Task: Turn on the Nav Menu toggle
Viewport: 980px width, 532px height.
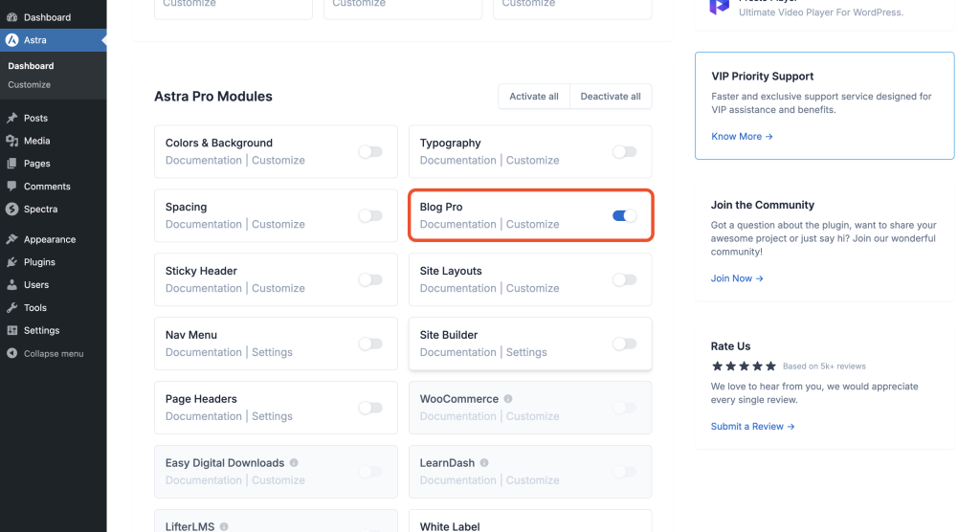Action: point(370,344)
